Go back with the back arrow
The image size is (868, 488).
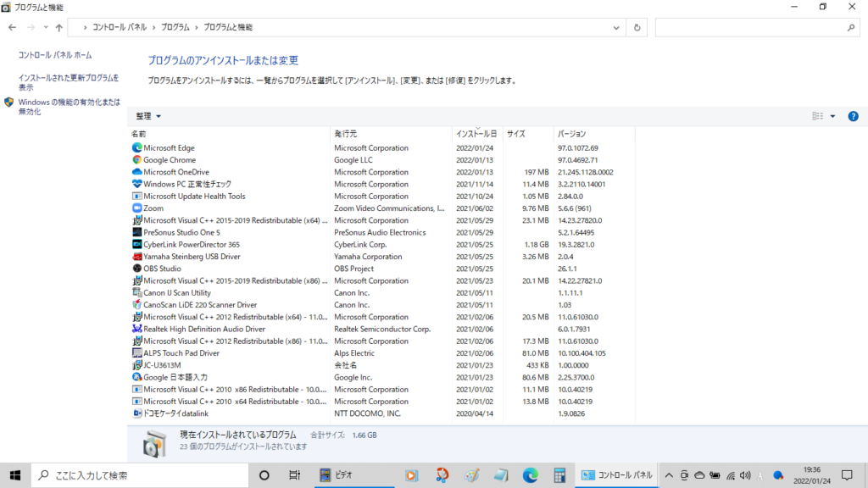[x=12, y=27]
